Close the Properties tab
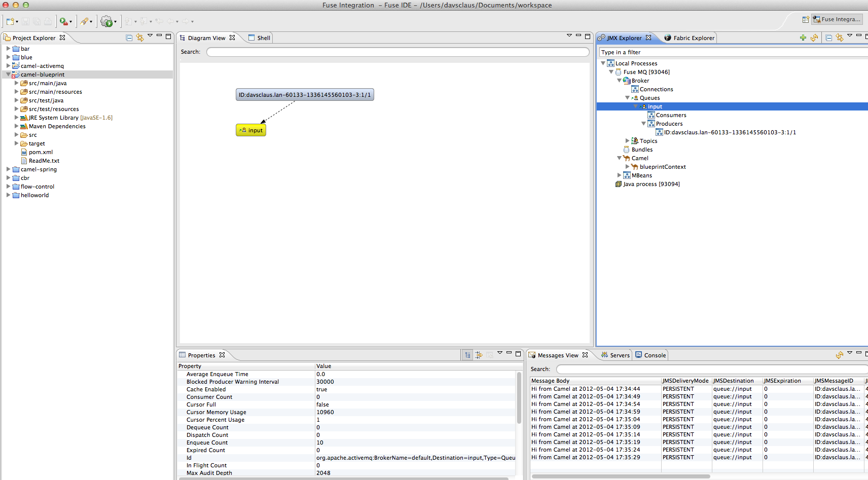 coord(222,355)
